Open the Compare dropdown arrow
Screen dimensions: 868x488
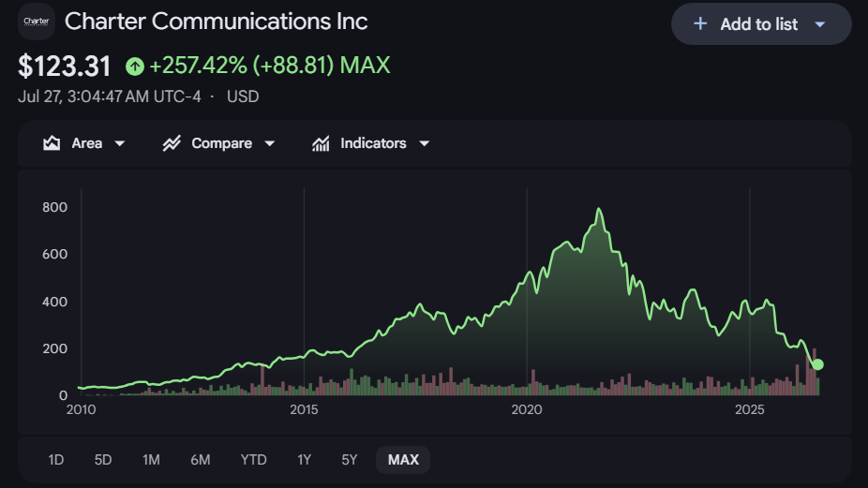(x=270, y=143)
